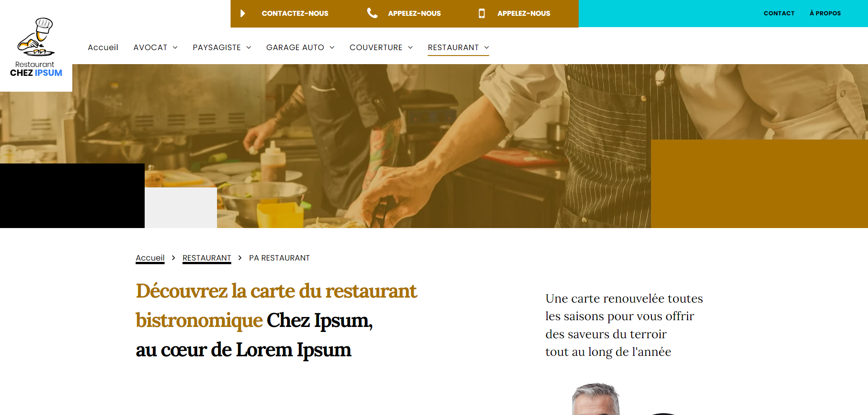Click the chevron separator after Accueil breadcrumb
Image resolution: width=868 pixels, height=415 pixels.
pos(173,257)
